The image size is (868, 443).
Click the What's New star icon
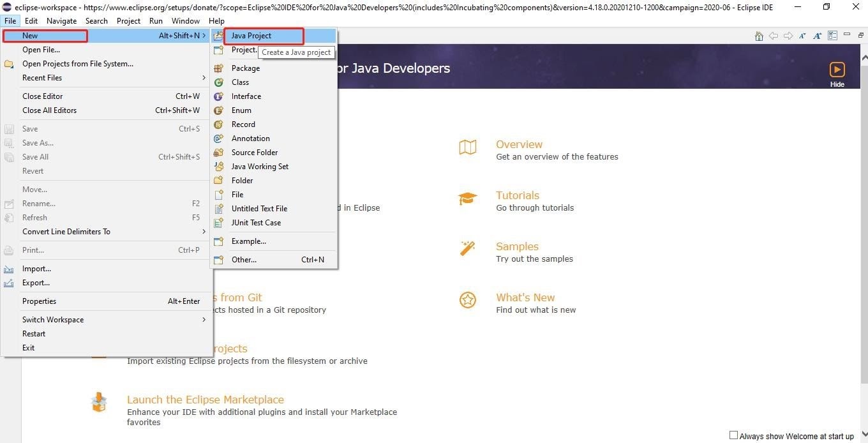(x=468, y=300)
